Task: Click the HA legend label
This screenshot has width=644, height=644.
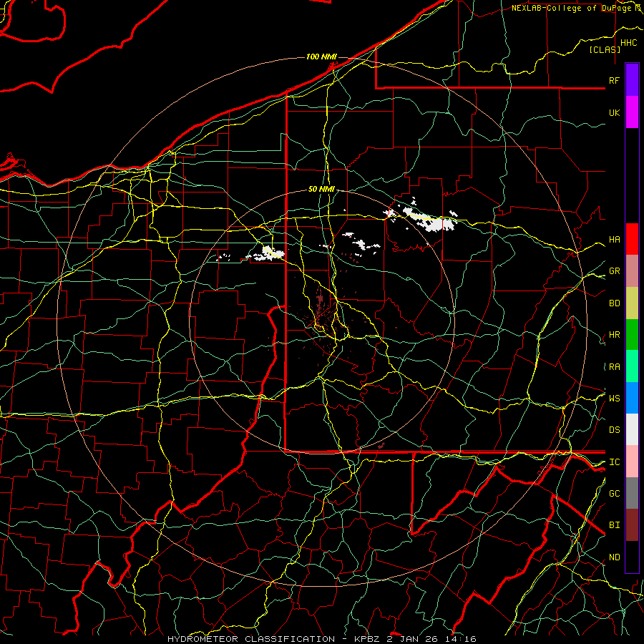Action: (614, 239)
